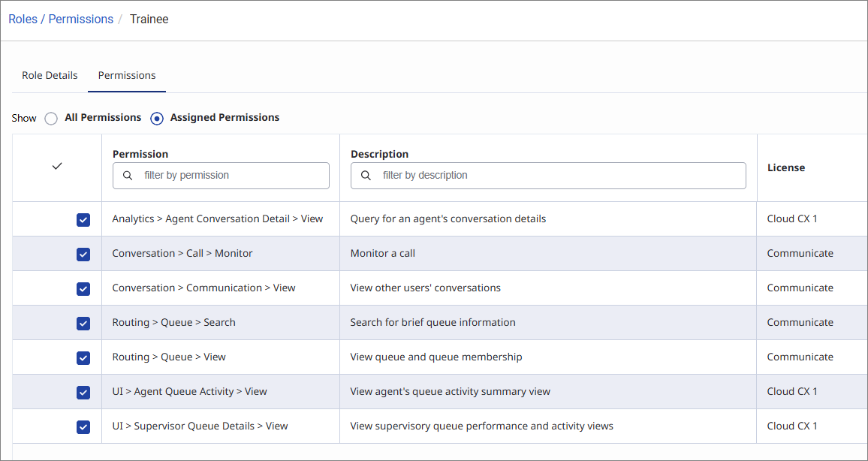The image size is (868, 461).
Task: Toggle the UI Agent Queue Activity View checkbox
Action: tap(83, 393)
